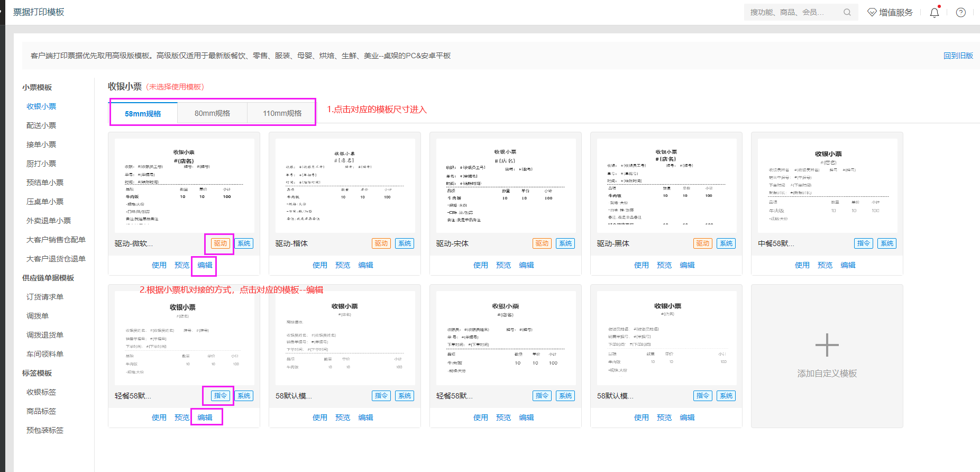Click the 中餐58默 template preview image

[827, 185]
